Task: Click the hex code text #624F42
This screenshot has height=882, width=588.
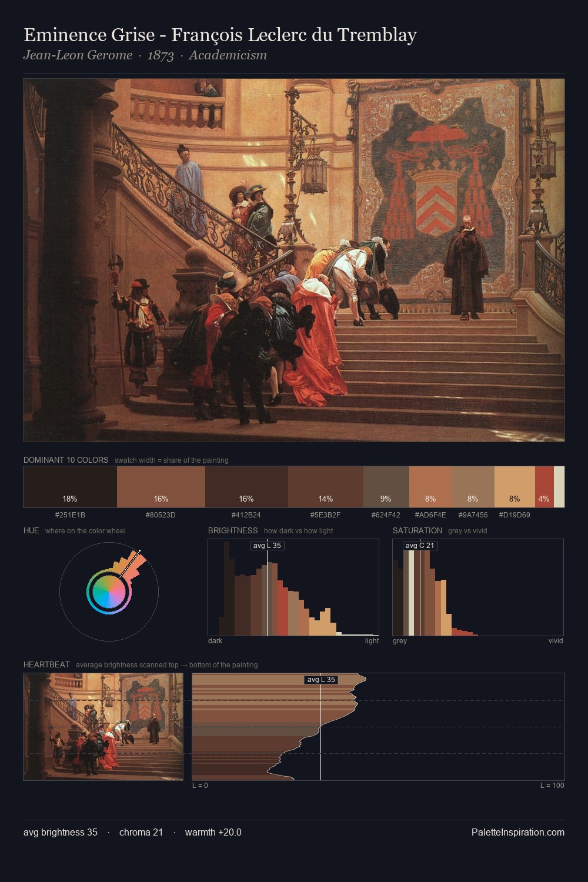Action: tap(386, 514)
